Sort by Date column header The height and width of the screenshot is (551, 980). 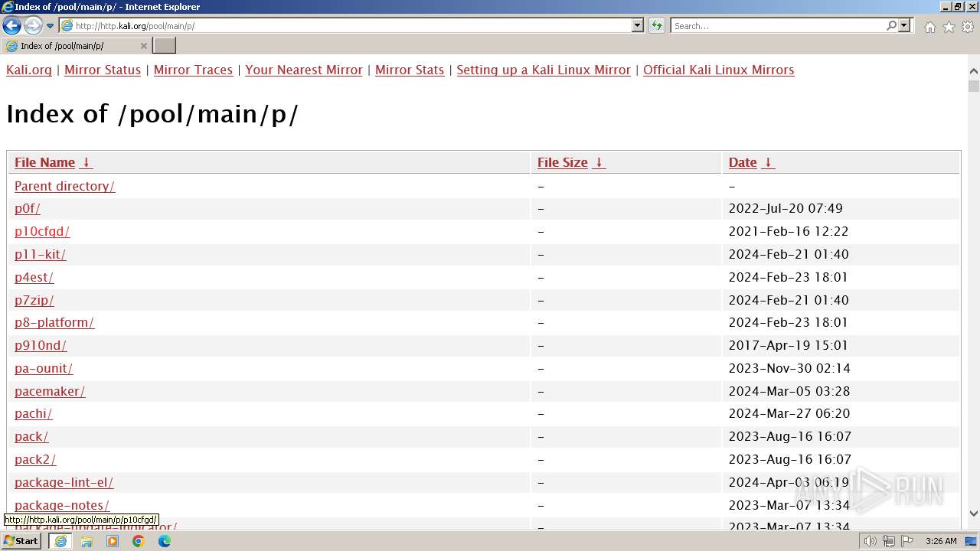click(x=743, y=162)
